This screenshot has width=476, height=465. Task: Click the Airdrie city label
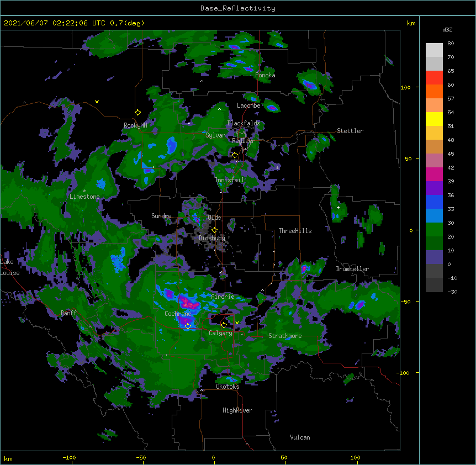click(223, 297)
